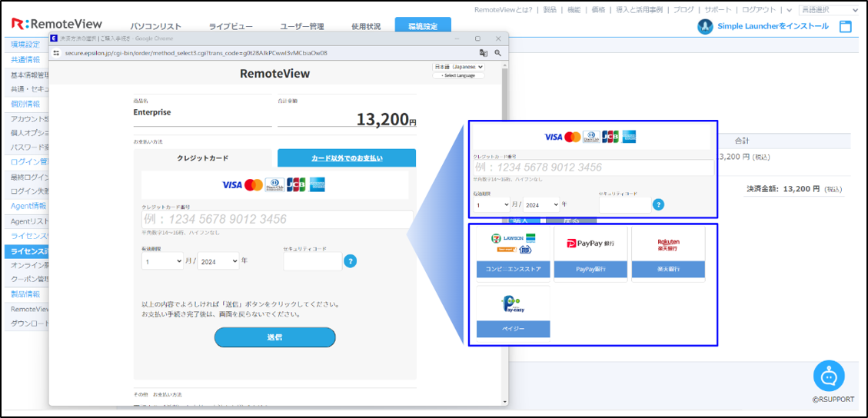Click the Diners Club logo in the Chrome popup
868x418 pixels.
click(x=274, y=184)
